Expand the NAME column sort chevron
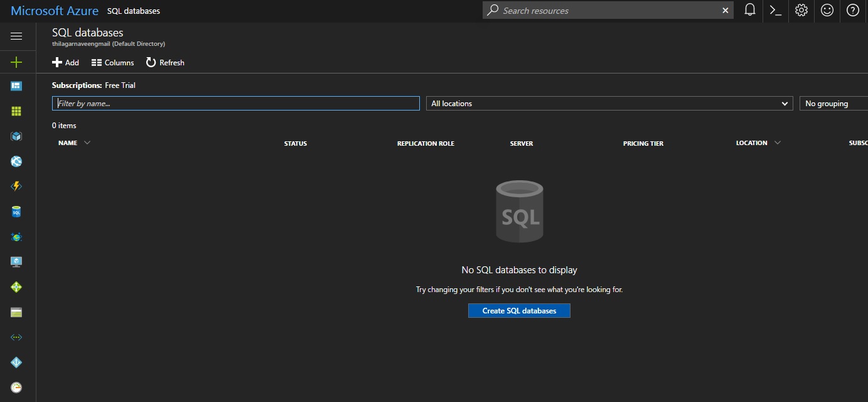 87,143
